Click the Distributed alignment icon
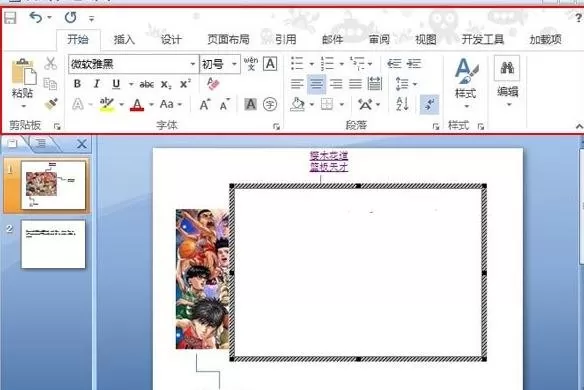584x390 pixels. click(374, 84)
